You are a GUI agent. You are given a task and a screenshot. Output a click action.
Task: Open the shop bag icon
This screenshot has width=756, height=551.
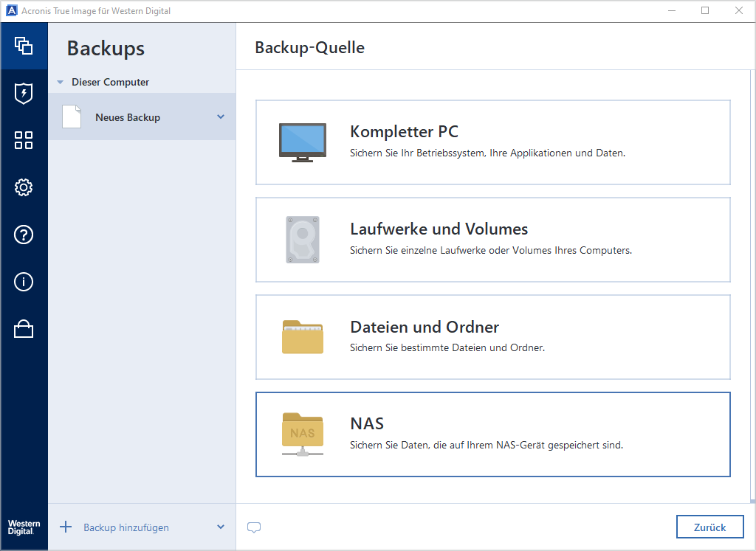pyautogui.click(x=24, y=329)
